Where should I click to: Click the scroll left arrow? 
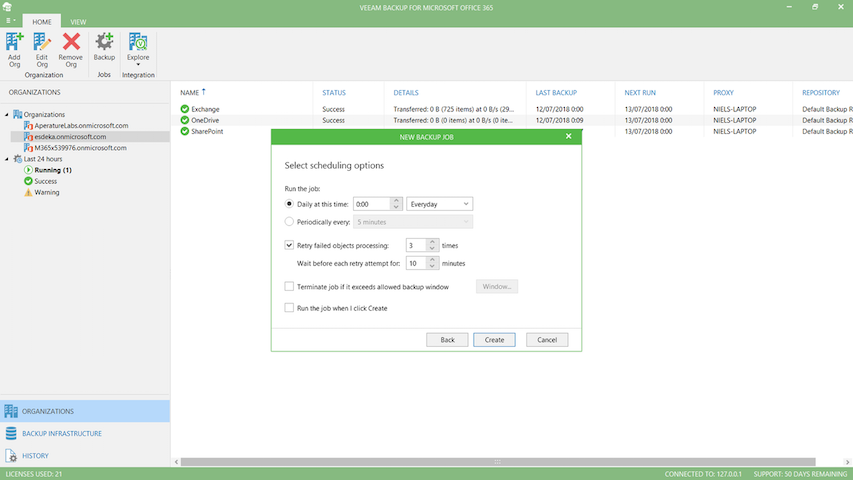click(176, 462)
